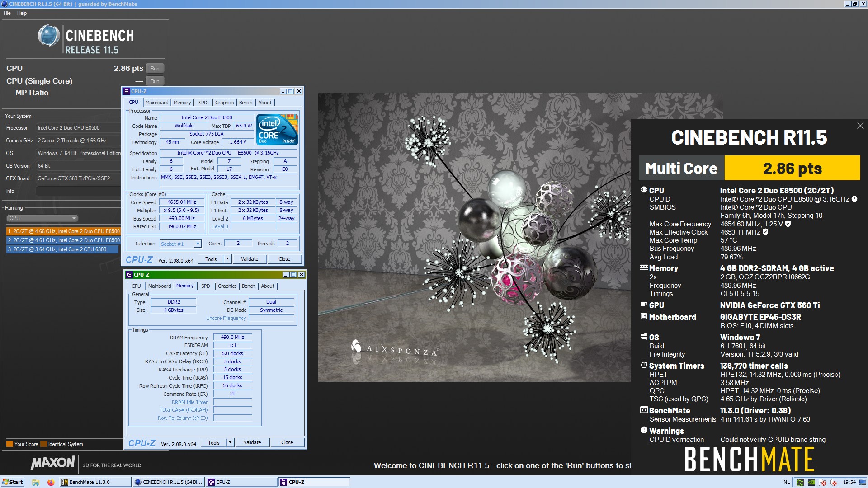Open the NVIDIA tray icon
This screenshot has height=488, width=868.
point(811,482)
